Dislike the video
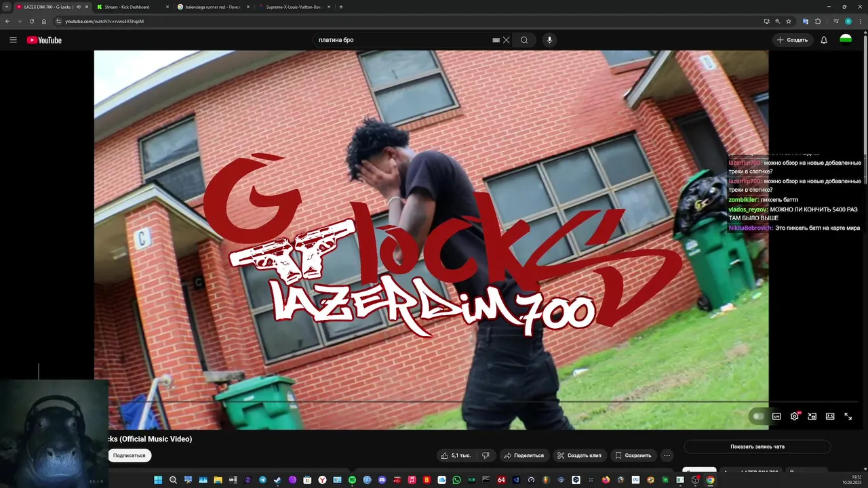868x488 pixels. [486, 455]
